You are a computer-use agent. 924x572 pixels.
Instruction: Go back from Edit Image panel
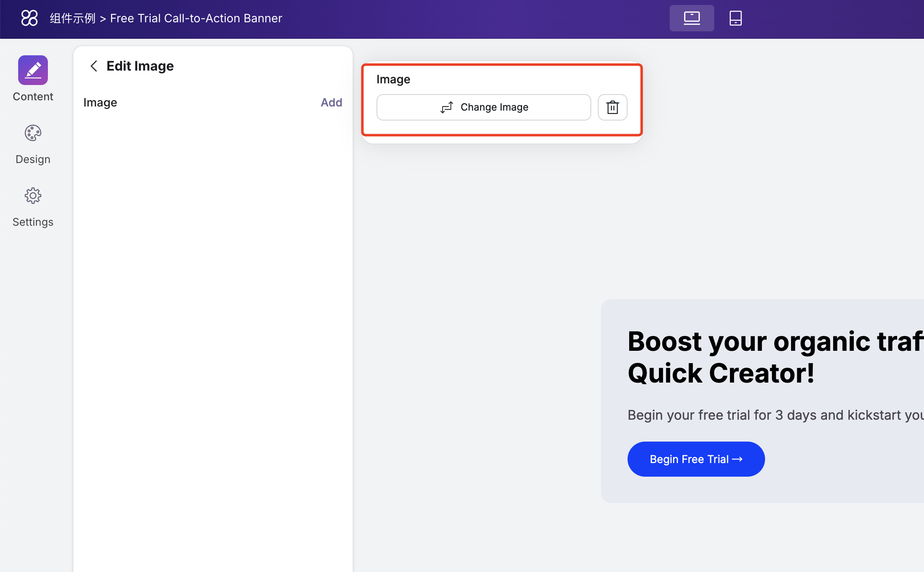pos(94,66)
